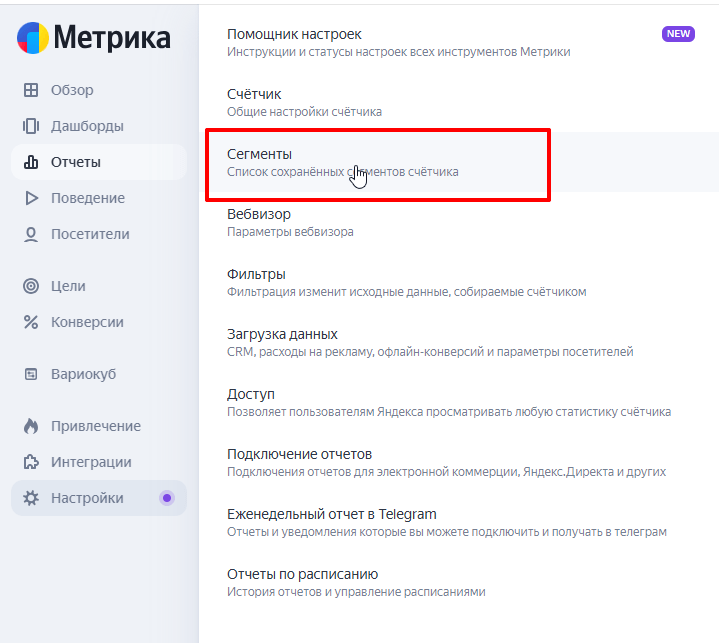Click the Настройки gear icon

point(31,498)
